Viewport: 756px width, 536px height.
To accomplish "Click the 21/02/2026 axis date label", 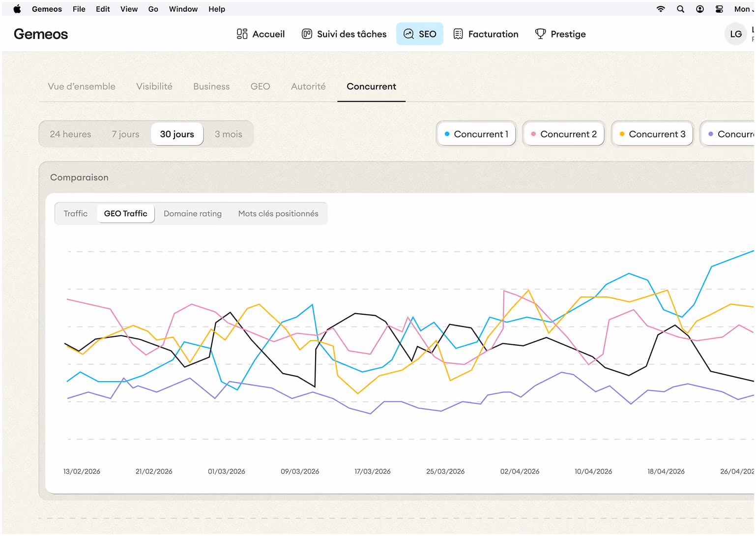I will tap(154, 471).
